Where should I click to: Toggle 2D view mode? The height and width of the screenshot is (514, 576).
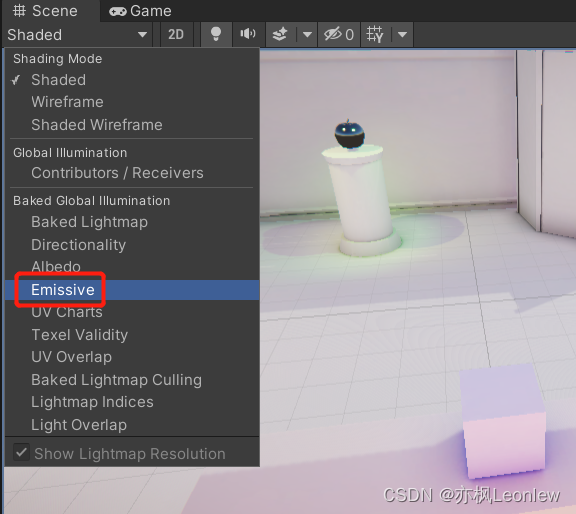click(x=176, y=35)
